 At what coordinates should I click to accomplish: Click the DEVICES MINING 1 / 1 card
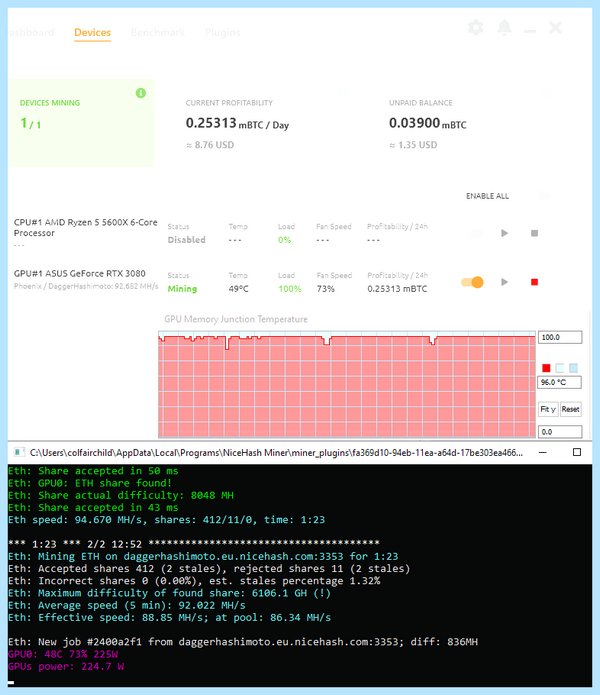[x=81, y=123]
